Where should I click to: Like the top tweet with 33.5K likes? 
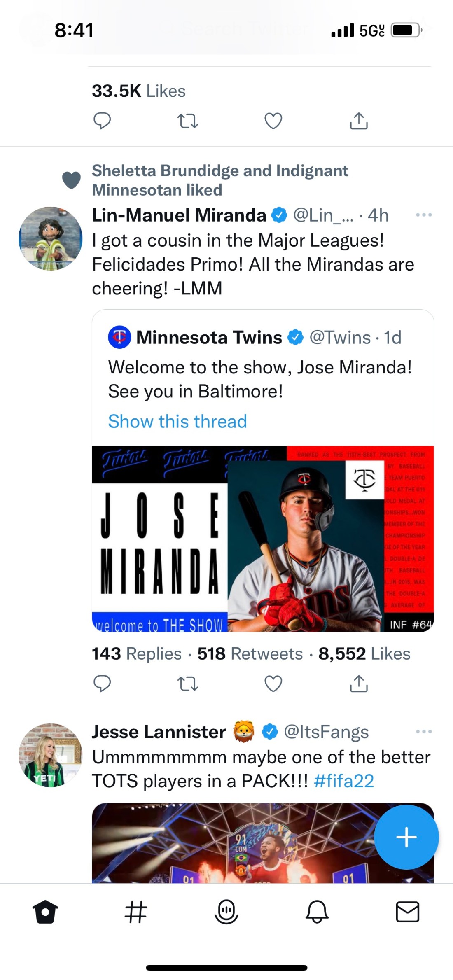coord(273,121)
